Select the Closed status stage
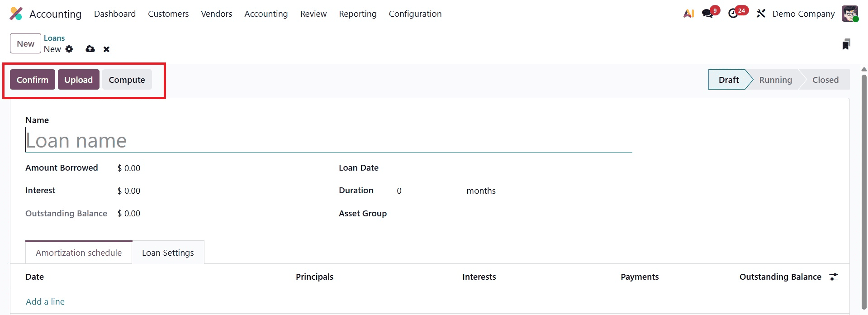 tap(825, 80)
